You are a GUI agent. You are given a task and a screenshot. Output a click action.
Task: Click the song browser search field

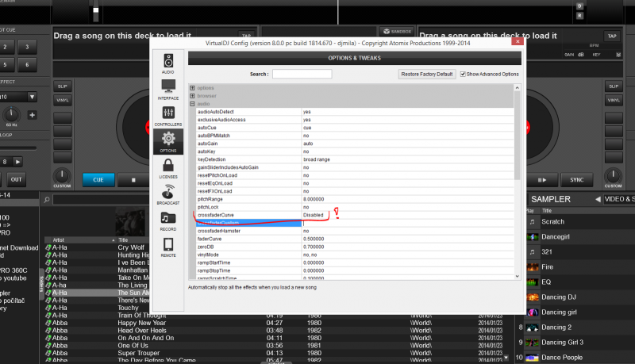101,199
